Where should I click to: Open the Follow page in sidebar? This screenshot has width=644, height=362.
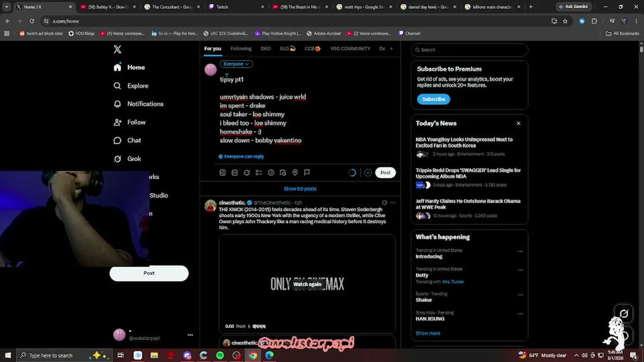click(x=129, y=122)
